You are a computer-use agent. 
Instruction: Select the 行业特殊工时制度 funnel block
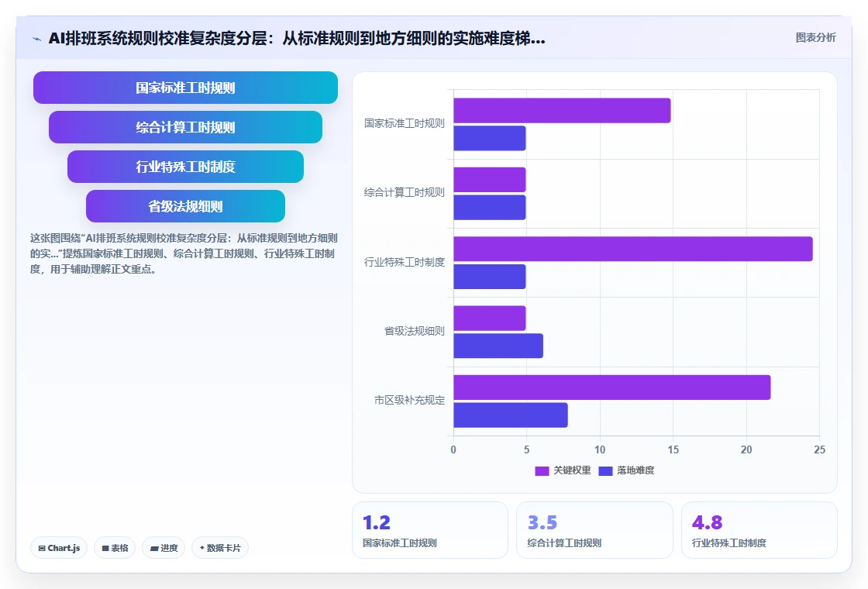point(185,167)
